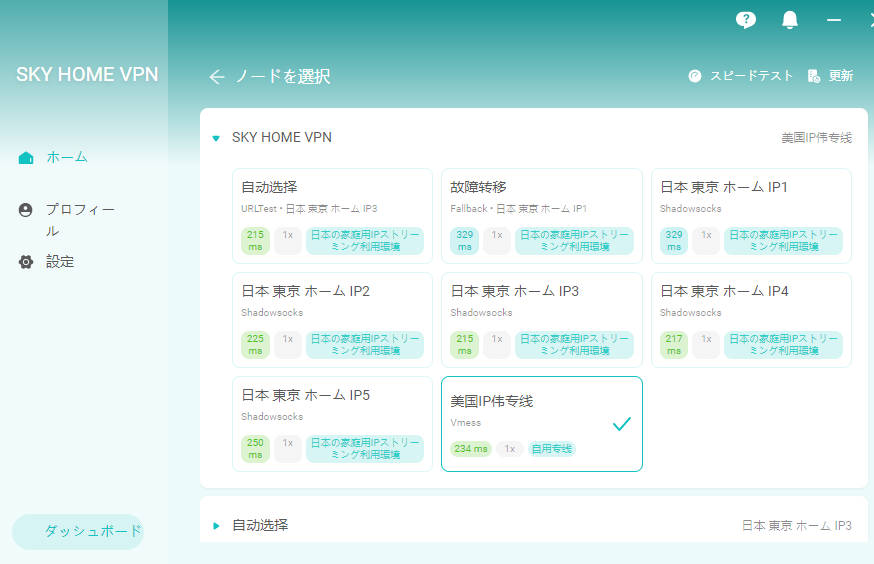The height and width of the screenshot is (564, 874).
Task: Click the 215 ms latency badge on 自动选择
Action: [255, 241]
